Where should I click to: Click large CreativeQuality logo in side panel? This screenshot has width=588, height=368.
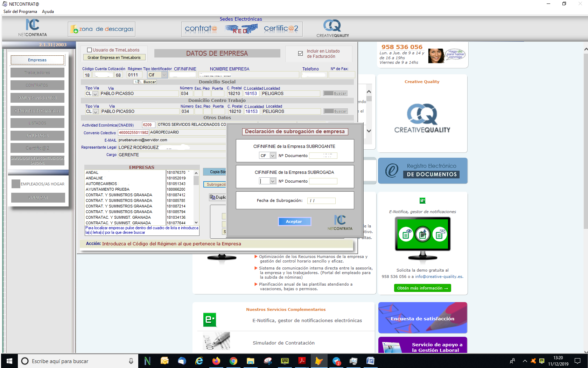[x=422, y=118]
